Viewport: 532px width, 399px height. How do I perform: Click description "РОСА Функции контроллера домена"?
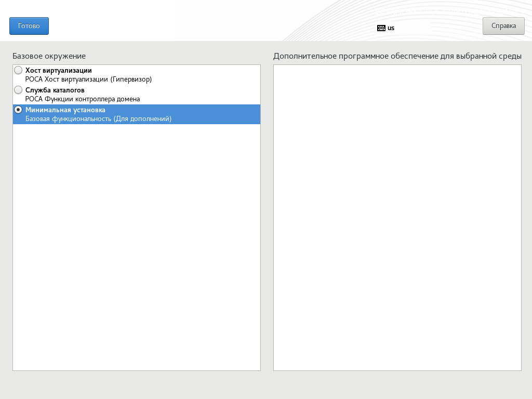click(83, 99)
